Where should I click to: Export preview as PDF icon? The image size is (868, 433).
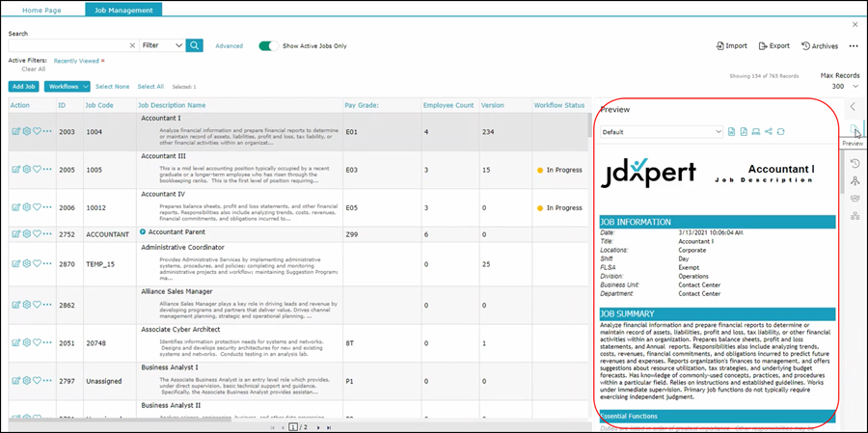[744, 131]
